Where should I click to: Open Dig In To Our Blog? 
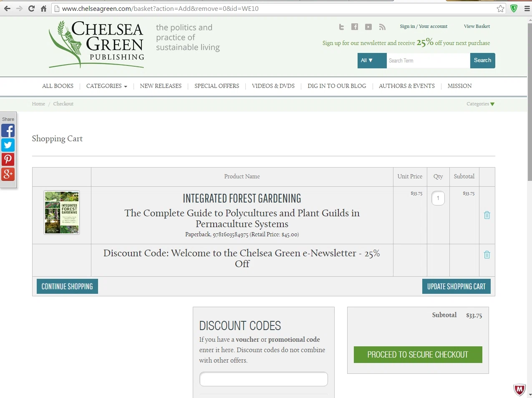[337, 86]
